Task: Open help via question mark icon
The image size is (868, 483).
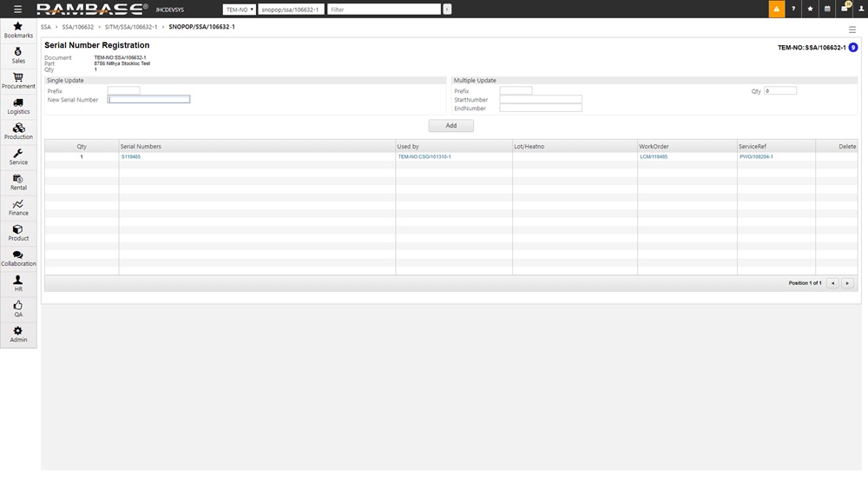Action: 793,9
